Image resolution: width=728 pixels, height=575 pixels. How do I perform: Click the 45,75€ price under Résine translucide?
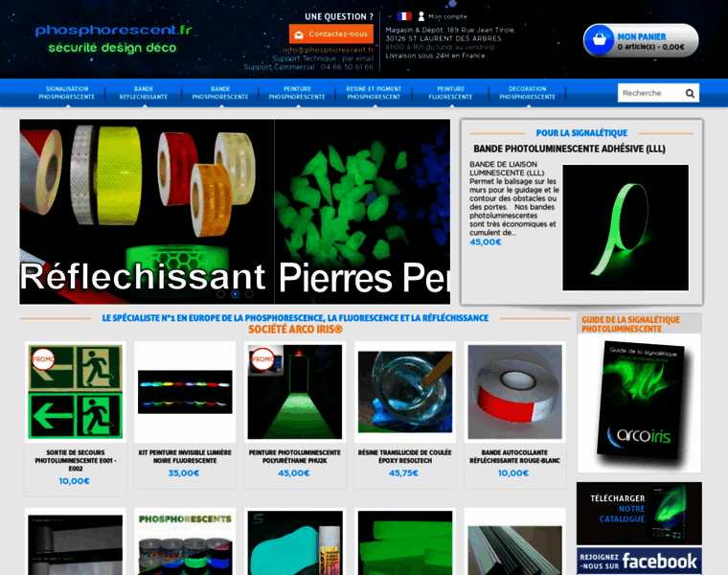403,473
